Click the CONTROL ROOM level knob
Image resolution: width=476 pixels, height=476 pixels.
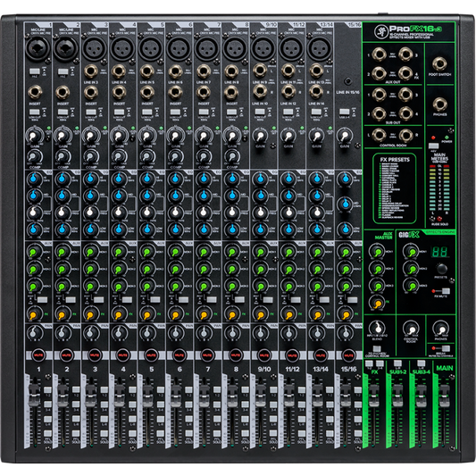coord(411,329)
